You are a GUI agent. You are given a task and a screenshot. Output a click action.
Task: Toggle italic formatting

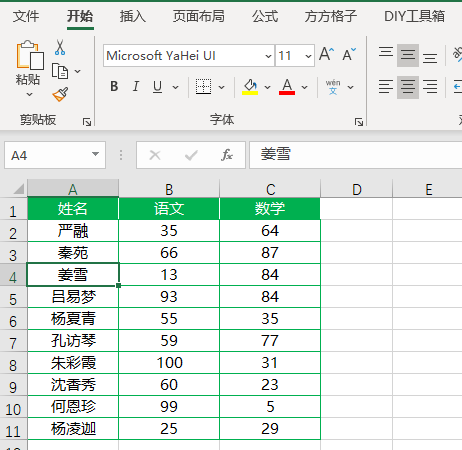[x=136, y=86]
